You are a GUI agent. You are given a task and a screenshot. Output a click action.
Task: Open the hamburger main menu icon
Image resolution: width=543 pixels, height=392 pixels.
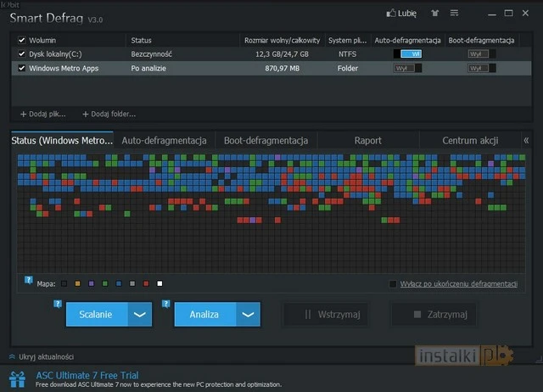click(x=455, y=13)
